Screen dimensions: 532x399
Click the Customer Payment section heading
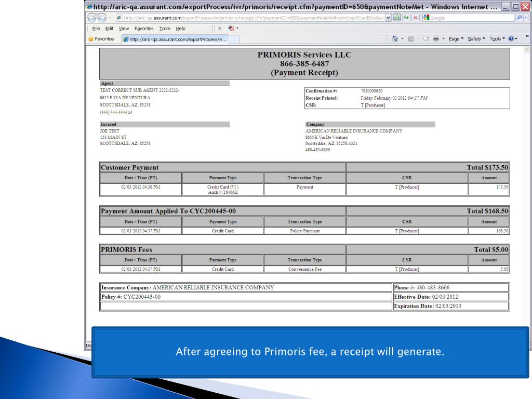pos(129,167)
